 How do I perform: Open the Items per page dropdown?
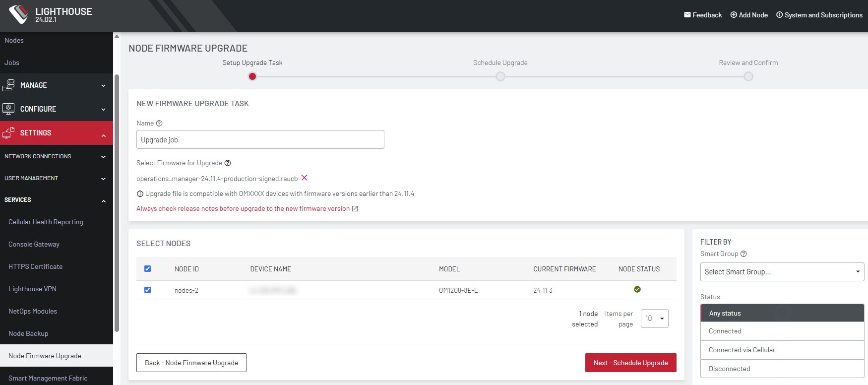point(655,319)
